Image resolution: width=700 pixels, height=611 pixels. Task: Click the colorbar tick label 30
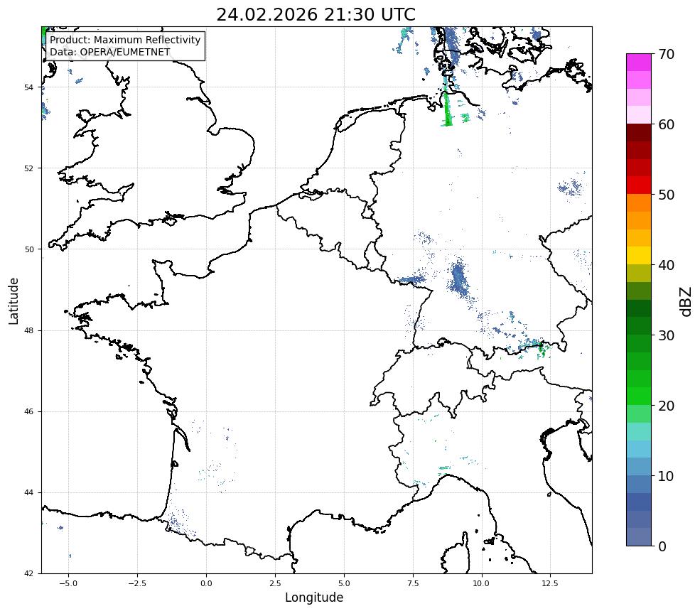point(666,335)
